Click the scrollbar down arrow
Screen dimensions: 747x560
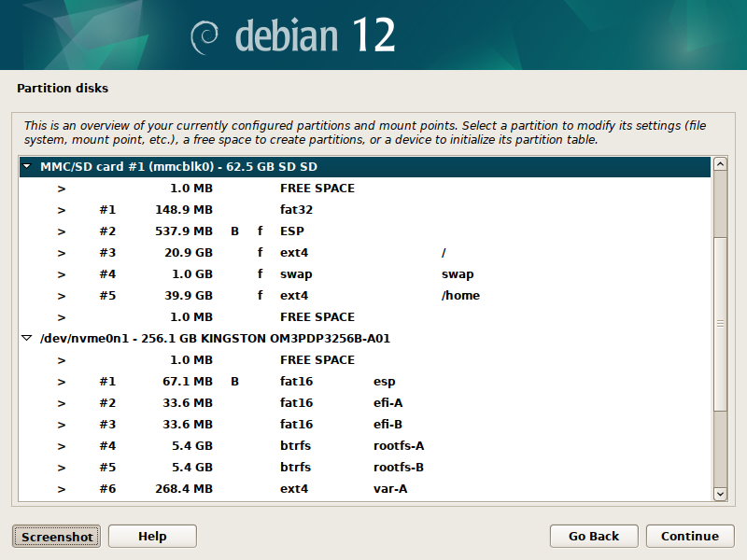[720, 495]
